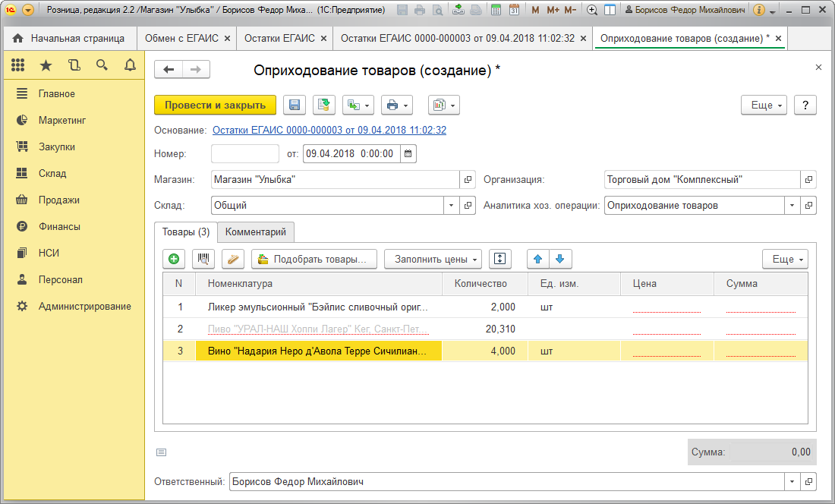This screenshot has width=835, height=504.
Task: Expand the Склад dropdown arrow
Action: point(452,206)
